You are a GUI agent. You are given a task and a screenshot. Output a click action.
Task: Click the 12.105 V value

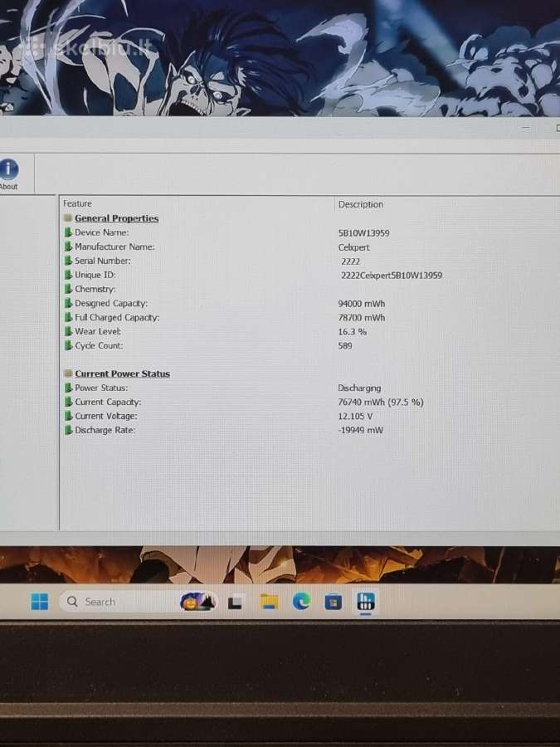355,417
